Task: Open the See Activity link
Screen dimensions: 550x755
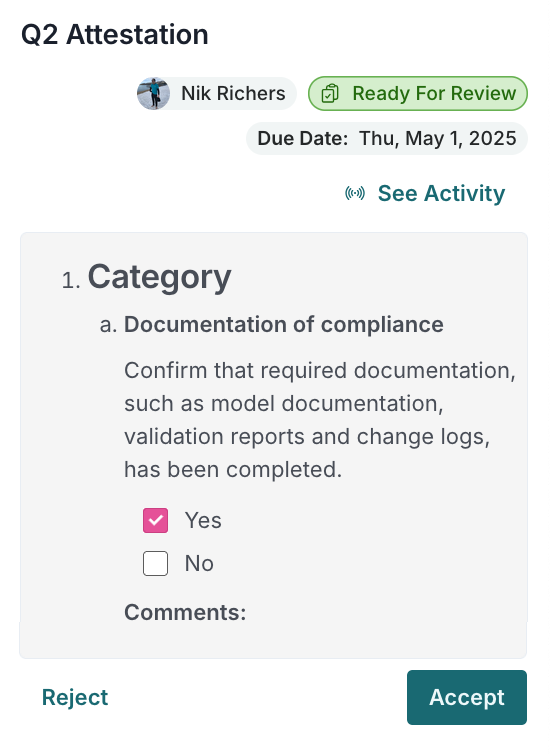Action: tap(441, 194)
